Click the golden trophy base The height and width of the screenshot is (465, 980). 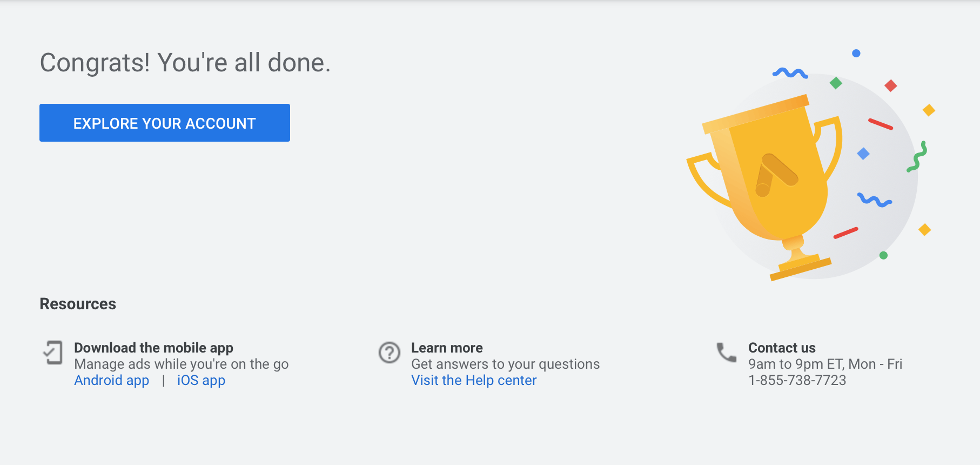coord(800,267)
